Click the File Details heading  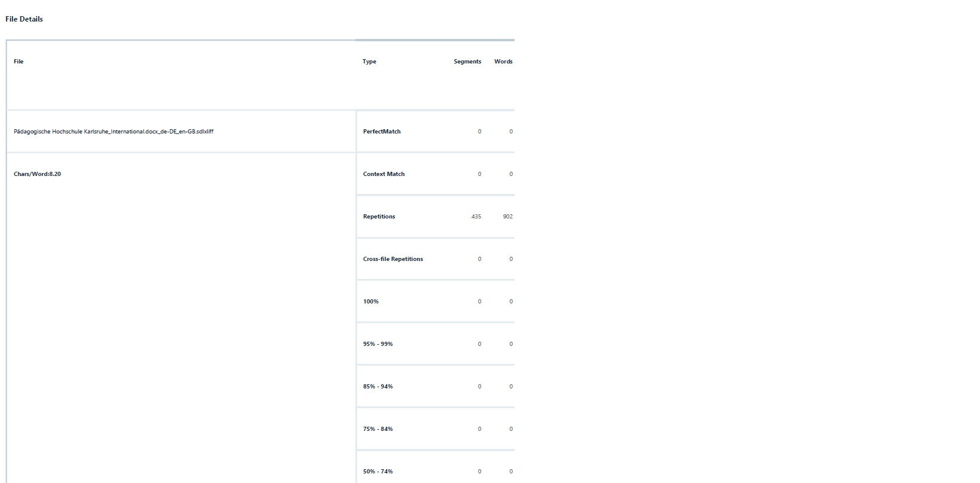(x=24, y=19)
